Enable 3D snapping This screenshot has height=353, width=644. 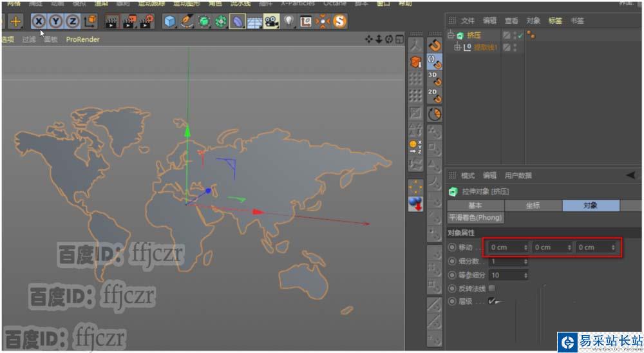(435, 79)
